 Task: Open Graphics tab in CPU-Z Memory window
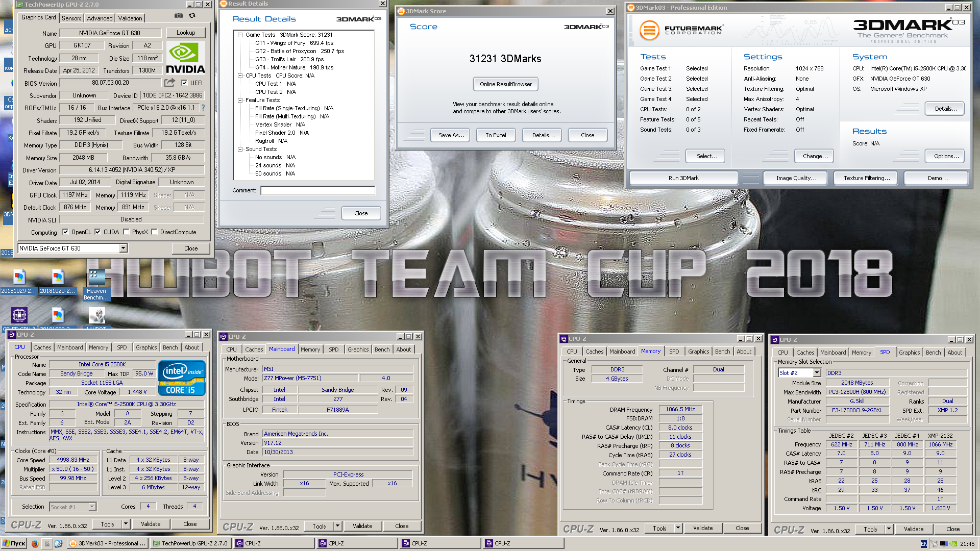[x=698, y=352]
